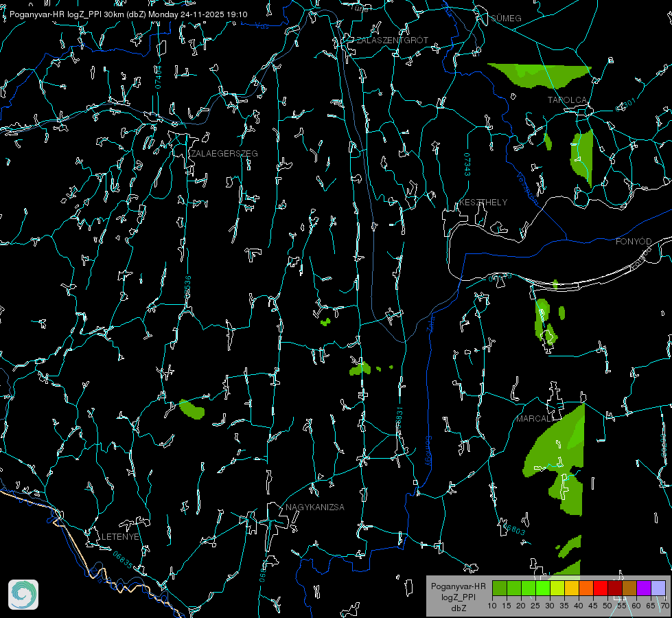Click the road number 06803 label

click(513, 528)
